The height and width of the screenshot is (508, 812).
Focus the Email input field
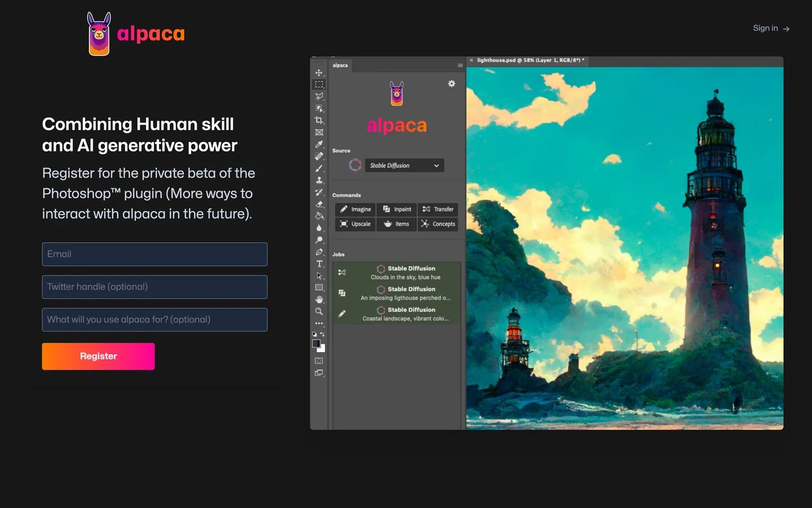(x=155, y=255)
